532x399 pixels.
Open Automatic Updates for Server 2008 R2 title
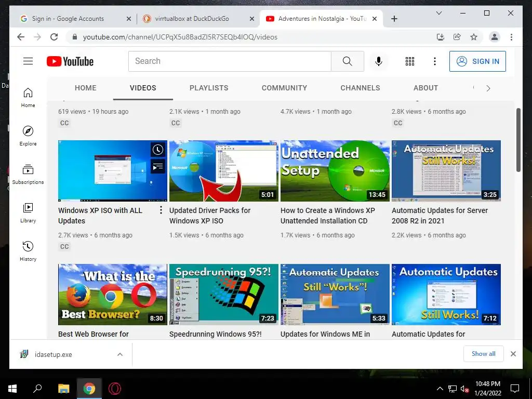[x=440, y=216]
